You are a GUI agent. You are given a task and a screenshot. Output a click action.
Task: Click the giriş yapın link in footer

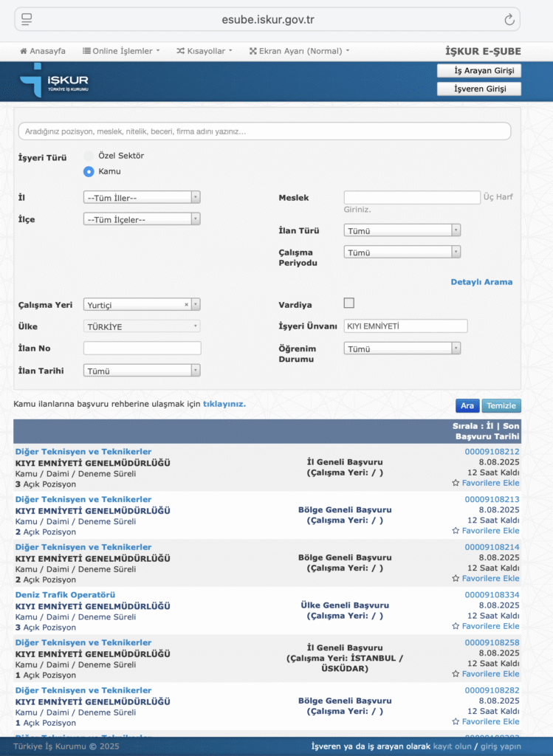coord(501,746)
